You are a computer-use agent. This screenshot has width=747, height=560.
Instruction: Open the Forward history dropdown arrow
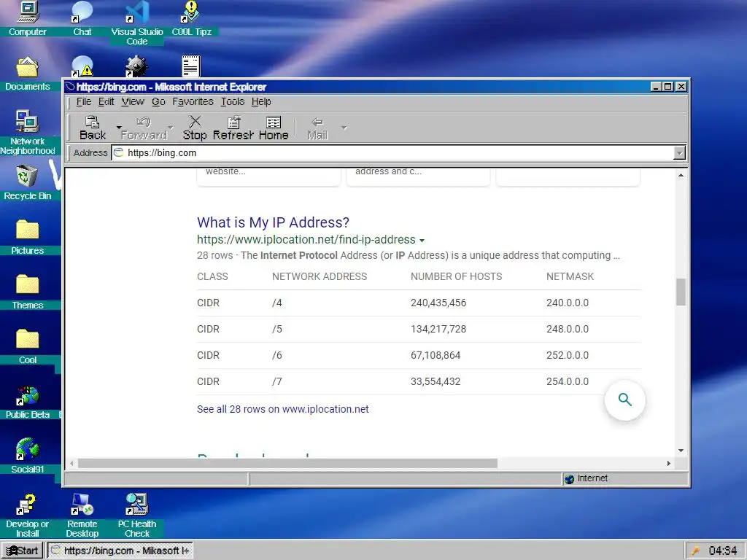coord(171,128)
